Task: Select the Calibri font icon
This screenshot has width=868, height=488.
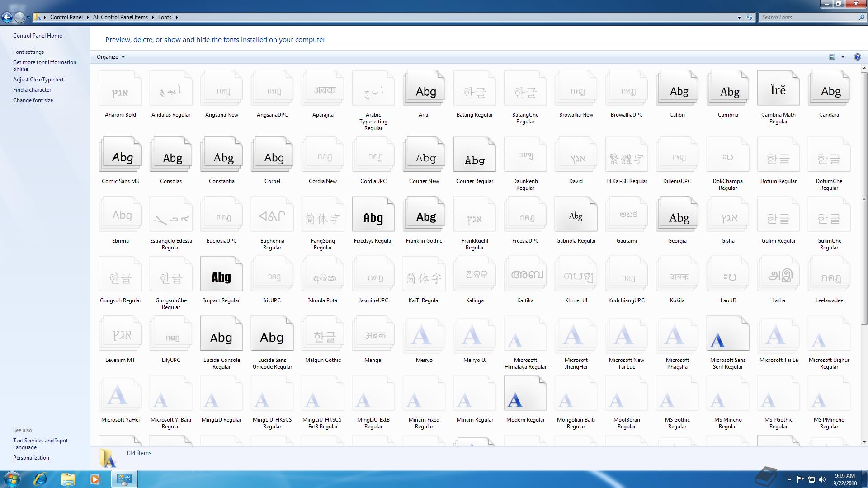Action: click(677, 89)
